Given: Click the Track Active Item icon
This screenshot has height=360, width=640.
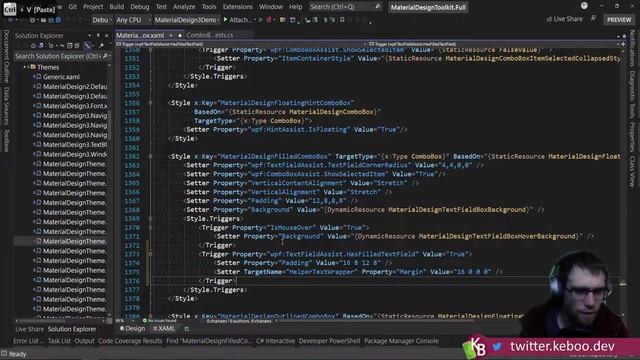Looking at the screenshot, I should pyautogui.click(x=87, y=45).
